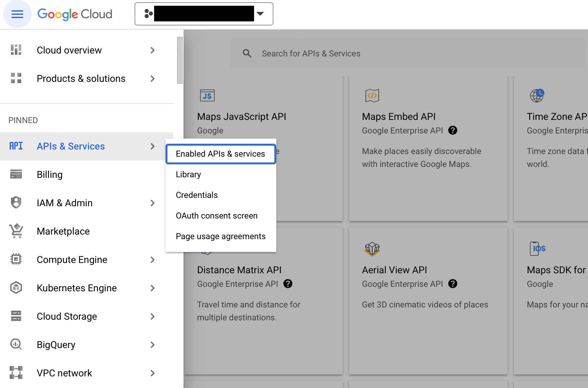The image size is (588, 388).
Task: Click help icon beside Distance Matrix Enterprise API
Action: coord(288,284)
